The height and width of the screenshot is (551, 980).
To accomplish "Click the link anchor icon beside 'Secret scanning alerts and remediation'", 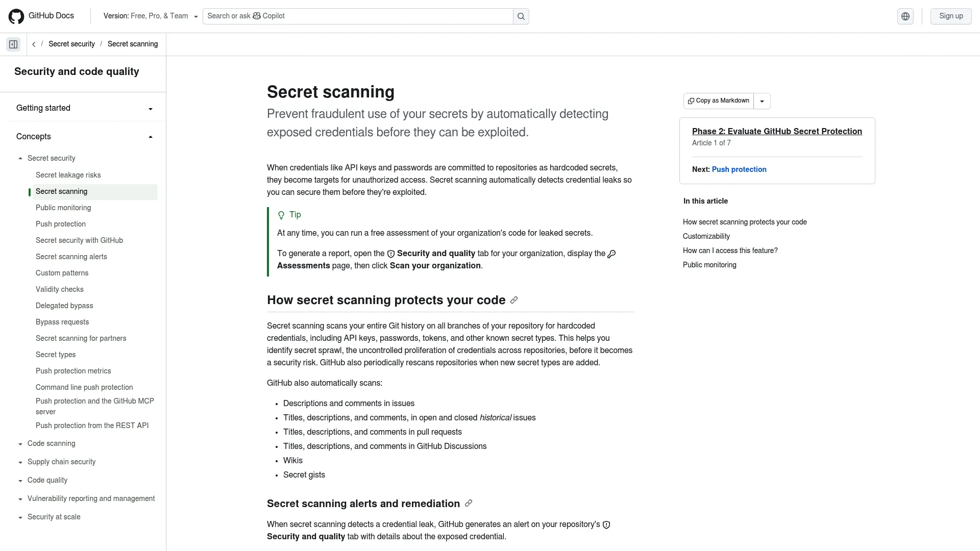I will tap(469, 503).
